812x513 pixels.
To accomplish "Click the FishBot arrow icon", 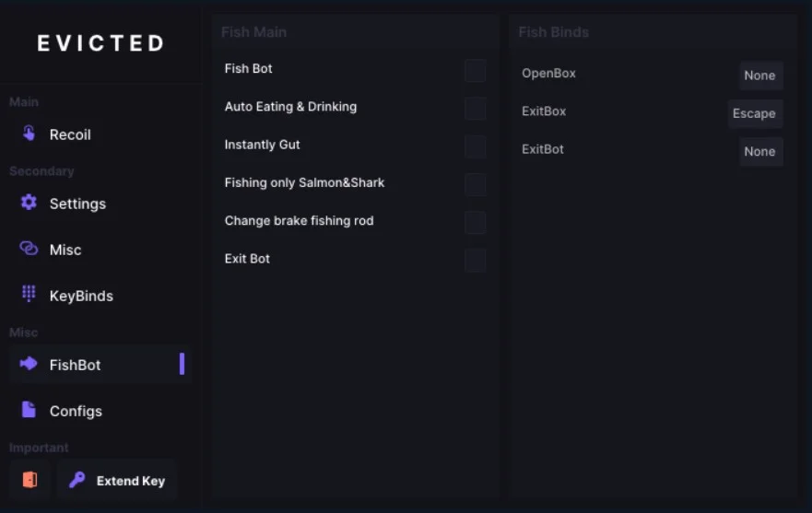I will (29, 364).
